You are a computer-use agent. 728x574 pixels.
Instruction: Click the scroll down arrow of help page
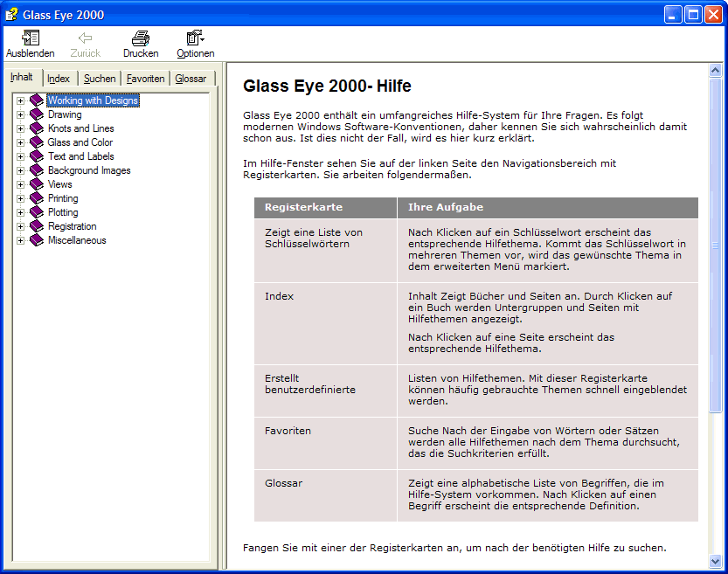[715, 562]
